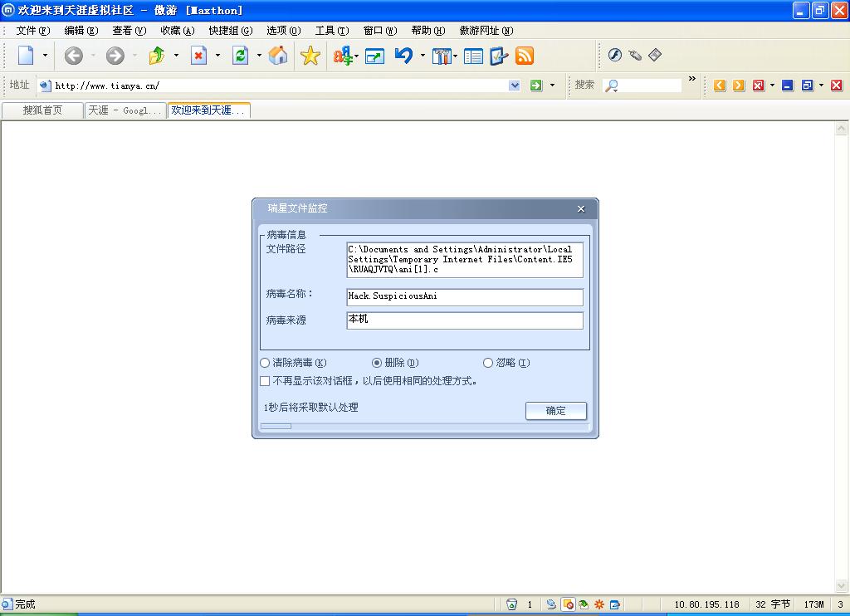Refresh the page using the green arrows icon
The width and height of the screenshot is (850, 616).
pos(240,56)
